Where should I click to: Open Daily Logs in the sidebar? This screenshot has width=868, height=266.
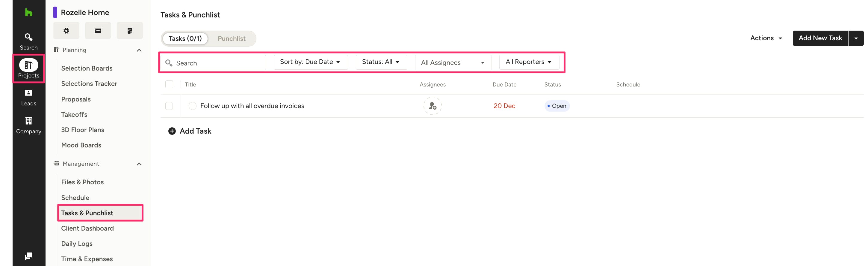[x=77, y=243]
